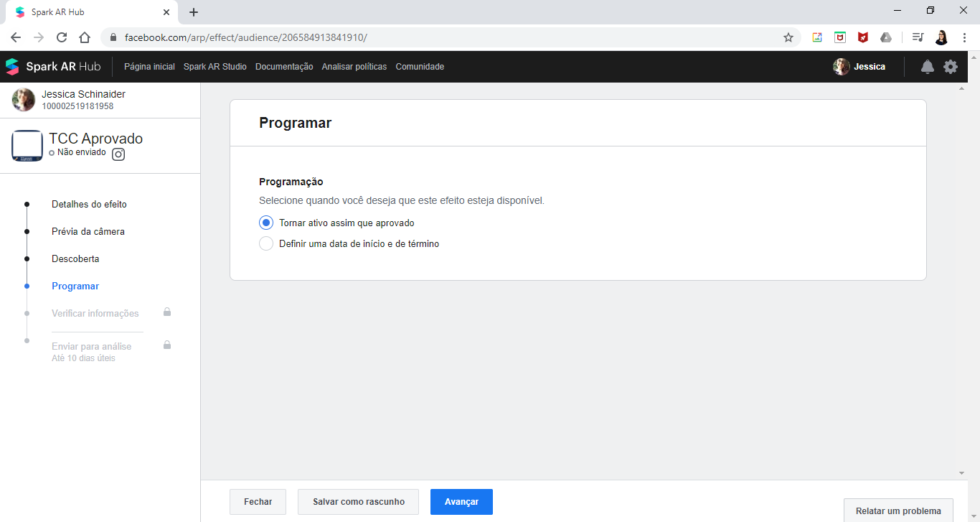The height and width of the screenshot is (522, 980).
Task: Click the first colorful extension icon
Action: (817, 37)
